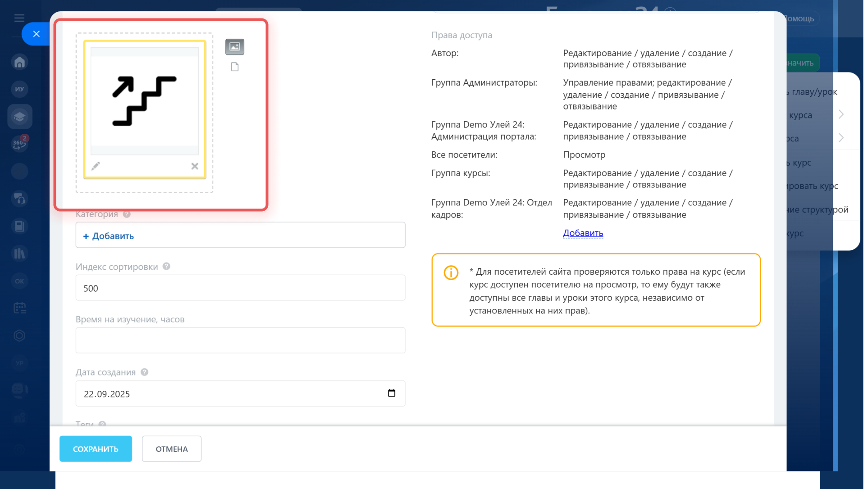The width and height of the screenshot is (868, 489).
Task: Open the calendar icon in left sidebar
Action: point(19,308)
